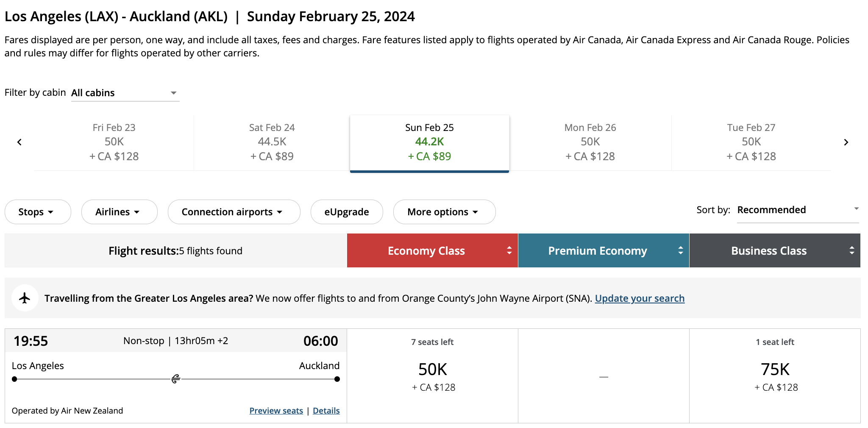Open the Sort by Recommended dropdown
Viewport: 868px width, 428px height.
point(798,210)
